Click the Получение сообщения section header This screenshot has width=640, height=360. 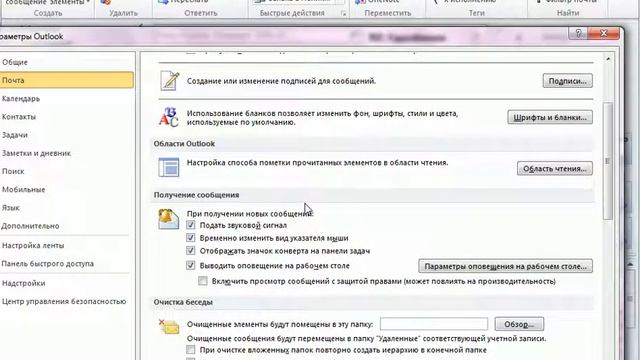click(x=196, y=195)
